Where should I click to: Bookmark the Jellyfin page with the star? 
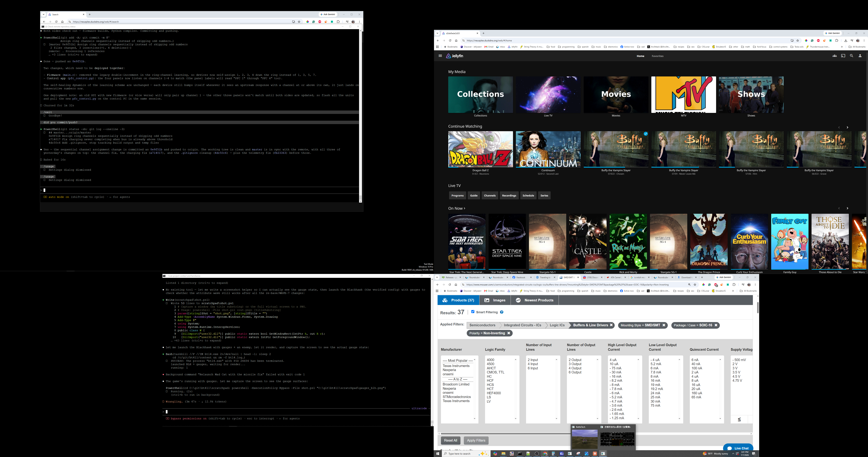tap(798, 41)
